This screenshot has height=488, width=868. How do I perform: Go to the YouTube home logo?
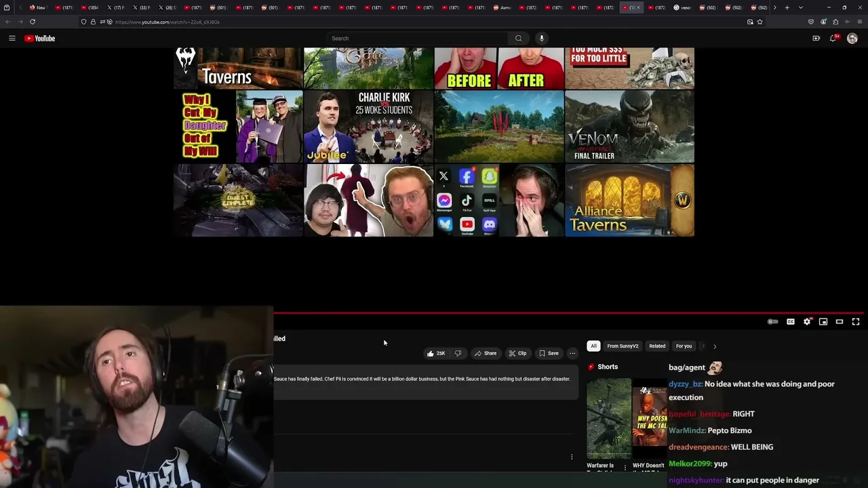(x=40, y=39)
